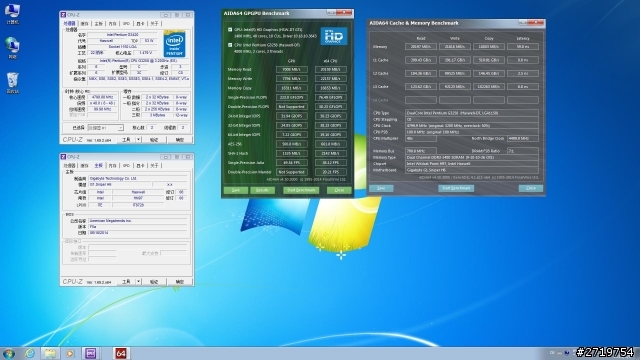The height and width of the screenshot is (360, 640).
Task: Select the red AIDA64 taskbar icon
Action: coord(121,353)
